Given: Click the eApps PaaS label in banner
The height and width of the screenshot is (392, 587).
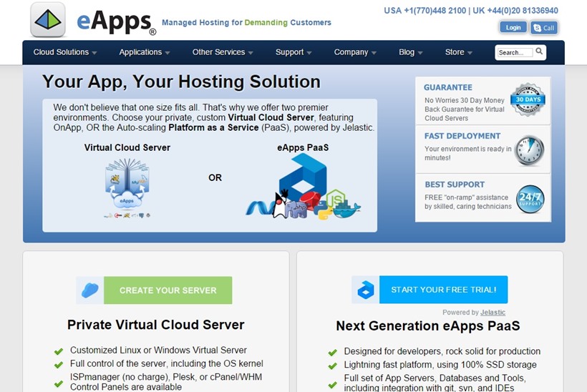Looking at the screenshot, I should coord(303,148).
